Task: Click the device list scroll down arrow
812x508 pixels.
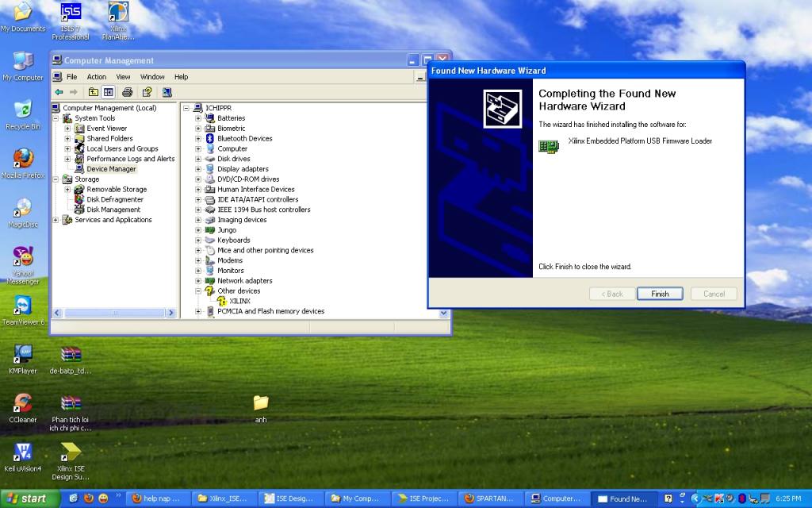Action: click(444, 313)
